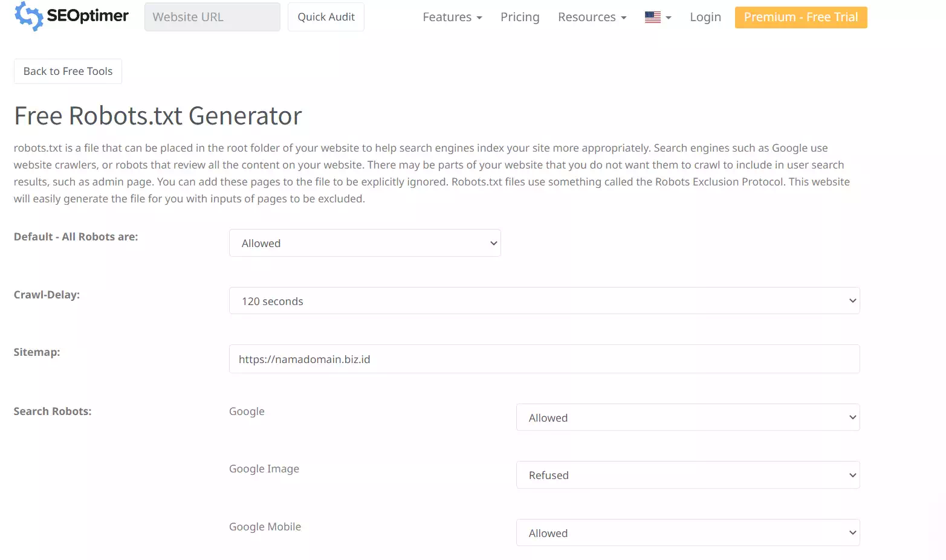
Task: Start the Premium - Free Trial
Action: [x=801, y=17]
